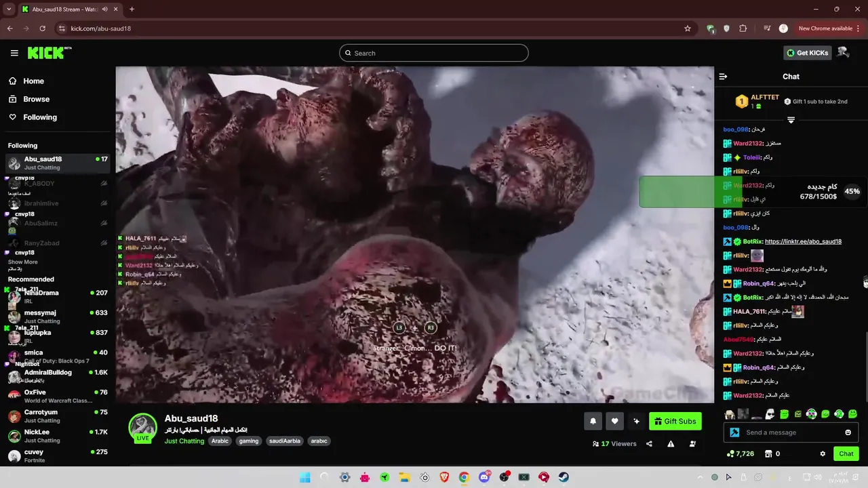Click the Abu_saud18 streamer avatar
868x488 pixels.
pyautogui.click(x=142, y=427)
